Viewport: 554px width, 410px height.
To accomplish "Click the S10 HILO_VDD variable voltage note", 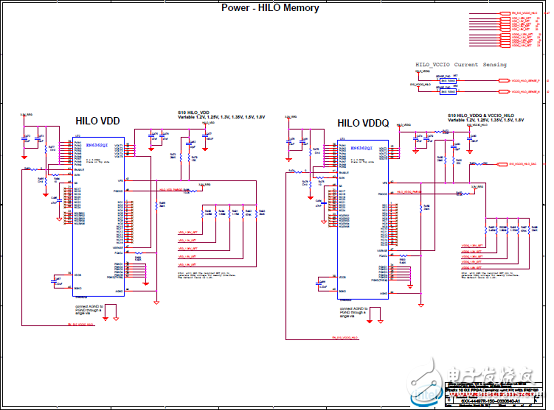I will [221, 115].
